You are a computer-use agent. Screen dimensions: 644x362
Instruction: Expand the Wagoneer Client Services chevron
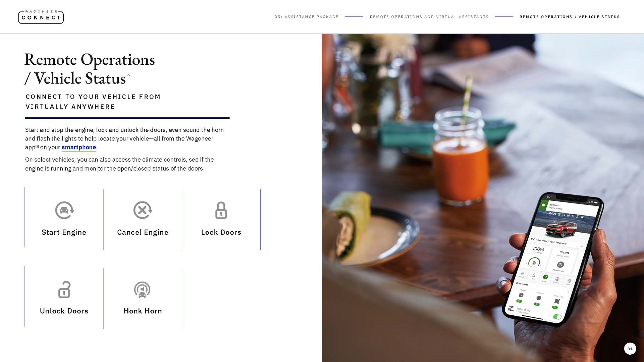(582, 246)
